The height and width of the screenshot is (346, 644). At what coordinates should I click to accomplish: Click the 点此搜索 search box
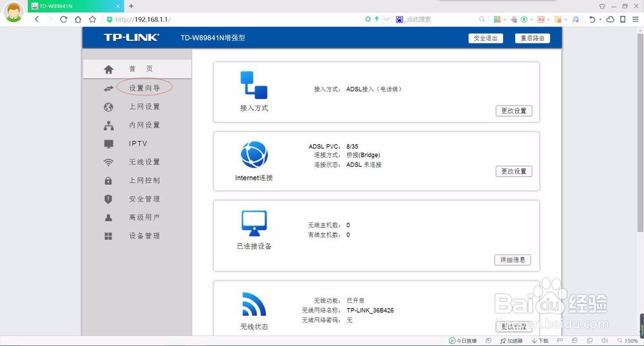[x=440, y=19]
